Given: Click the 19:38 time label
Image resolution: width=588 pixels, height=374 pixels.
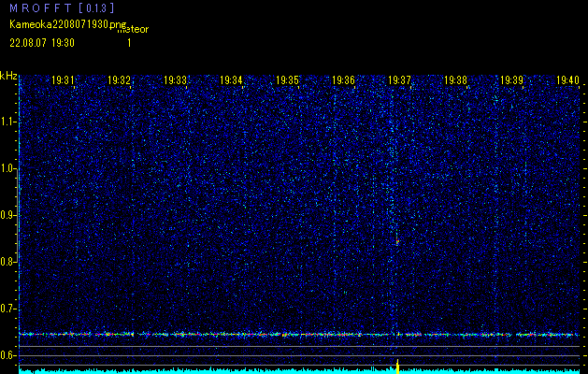Looking at the screenshot, I should pos(455,80).
